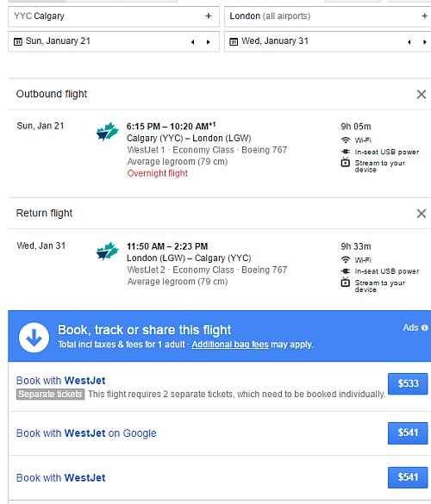Choose $541 Book with WestJet on Google
Image resolution: width=431 pixels, height=504 pixels.
(x=408, y=433)
